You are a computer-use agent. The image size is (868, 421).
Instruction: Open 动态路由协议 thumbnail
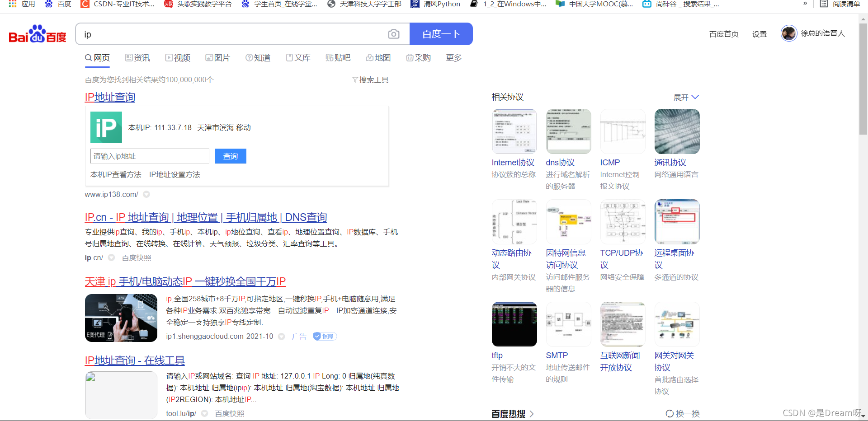point(514,222)
